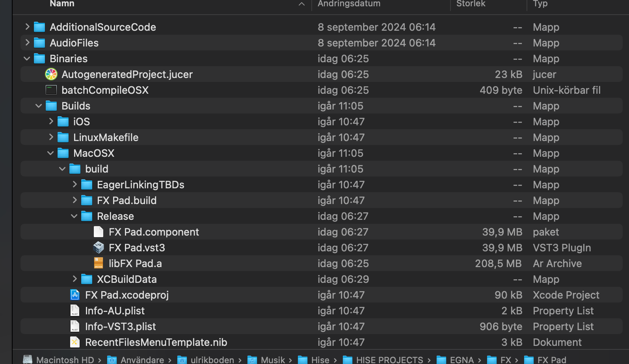
Task: Click the Xcode Project type label
Action: [x=566, y=295]
